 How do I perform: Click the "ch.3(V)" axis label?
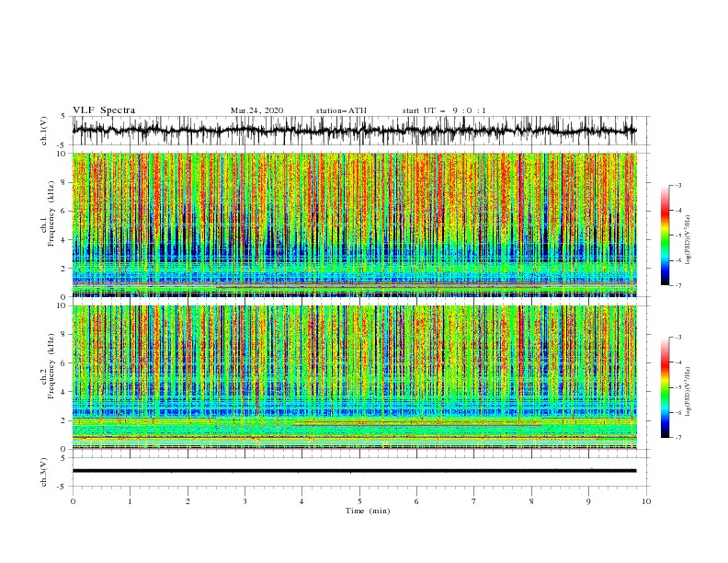coord(44,472)
